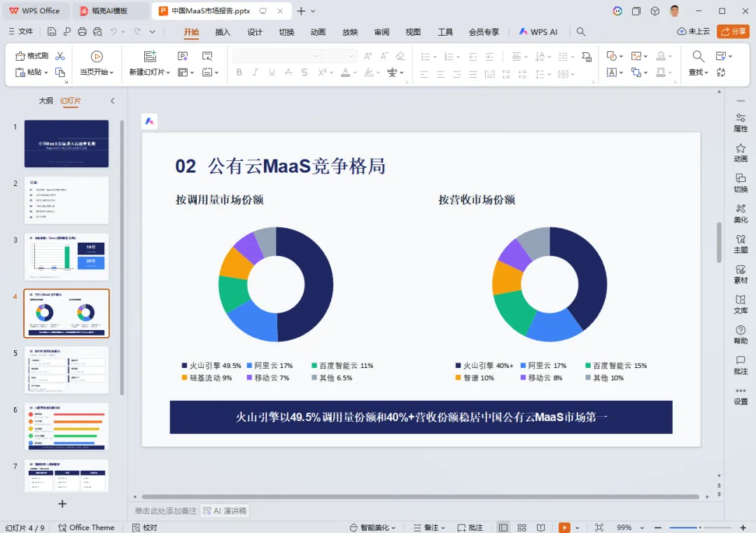This screenshot has height=533, width=756.
Task: Open the Properties side panel
Action: pos(741,122)
